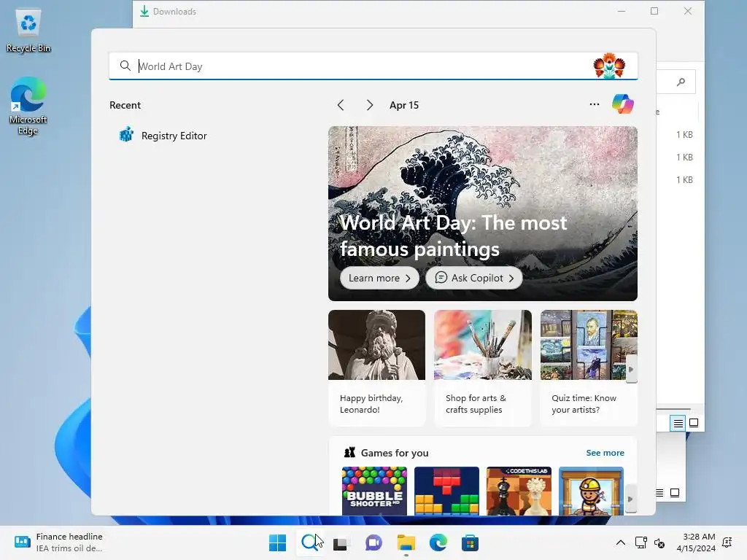Open Microsoft Store from taskbar
The height and width of the screenshot is (560, 747).
pyautogui.click(x=470, y=542)
